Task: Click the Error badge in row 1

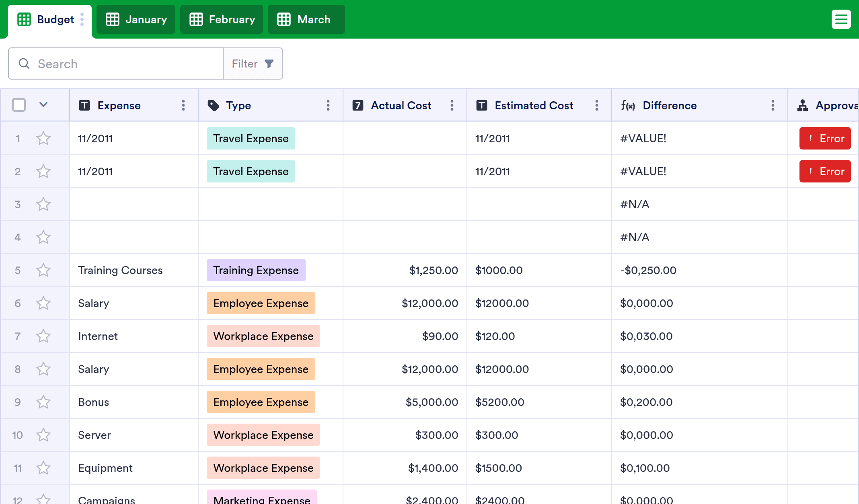Action: coord(825,139)
